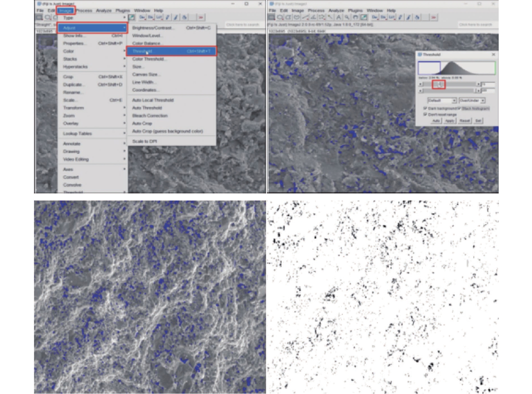Click the search field in right window
Image resolution: width=532 pixels, height=394 pixels.
point(476,25)
